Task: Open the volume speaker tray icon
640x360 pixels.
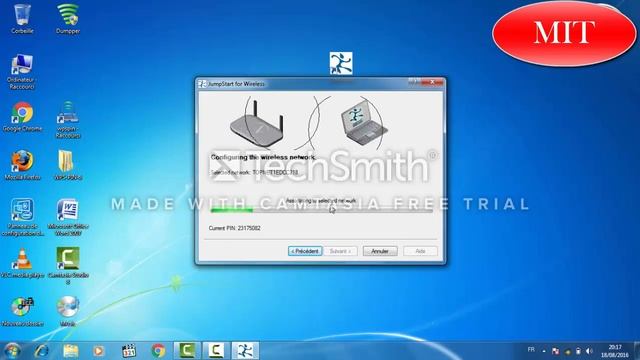Action: click(x=589, y=351)
